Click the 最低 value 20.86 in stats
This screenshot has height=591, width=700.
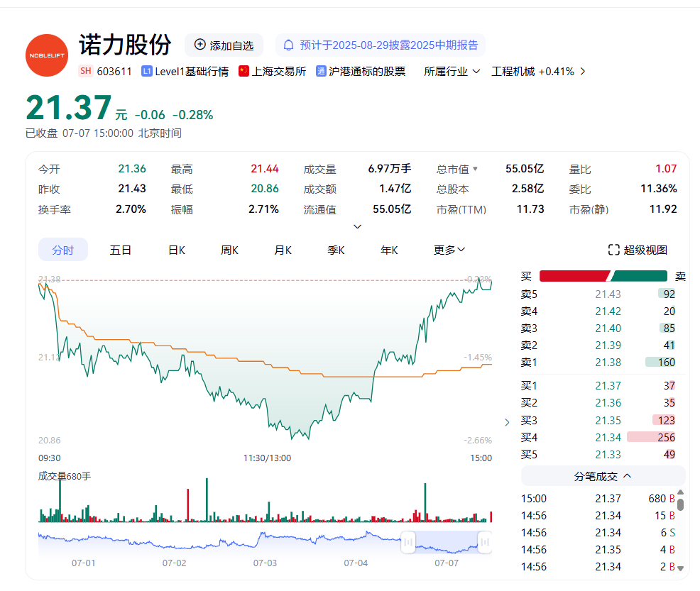tap(264, 189)
